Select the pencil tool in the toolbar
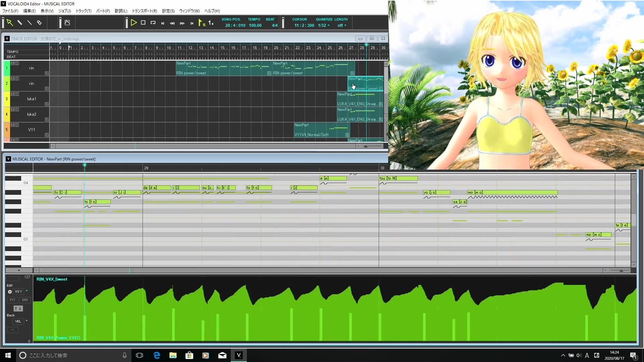 click(20, 23)
